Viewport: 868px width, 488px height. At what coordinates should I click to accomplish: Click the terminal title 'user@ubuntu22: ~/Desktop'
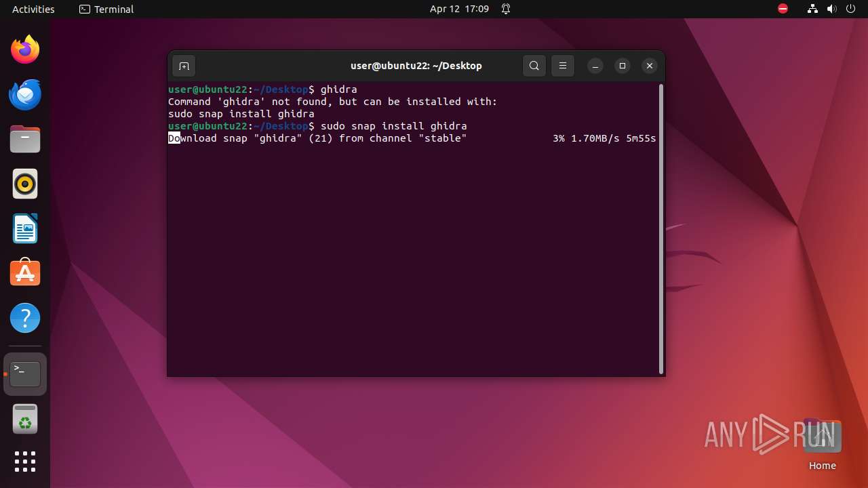(416, 66)
